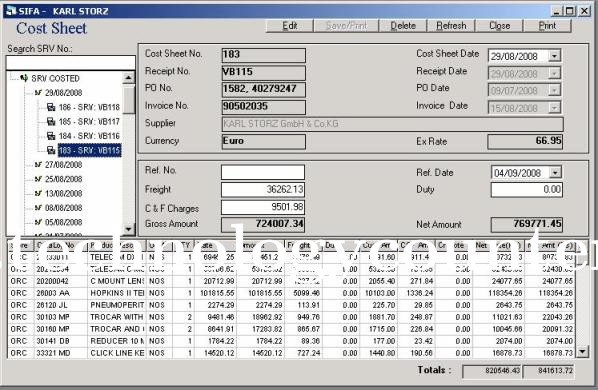Open tree item 186 - SRV: VB118
The width and height of the screenshot is (598, 390).
point(89,107)
